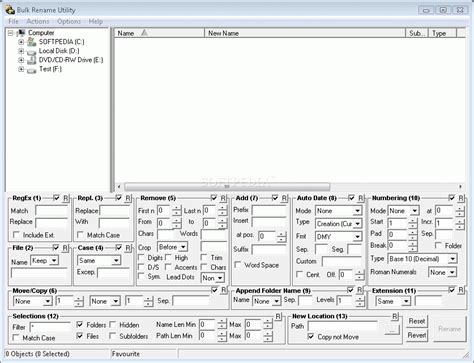Check the Hidden option in Selections
474x363 pixels.
coord(113,324)
